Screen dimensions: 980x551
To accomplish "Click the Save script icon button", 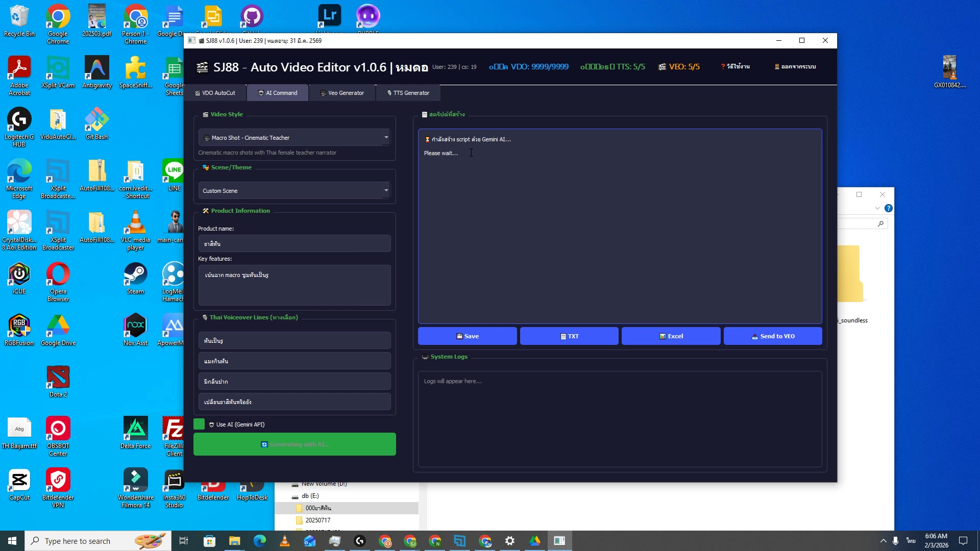I will (x=460, y=336).
